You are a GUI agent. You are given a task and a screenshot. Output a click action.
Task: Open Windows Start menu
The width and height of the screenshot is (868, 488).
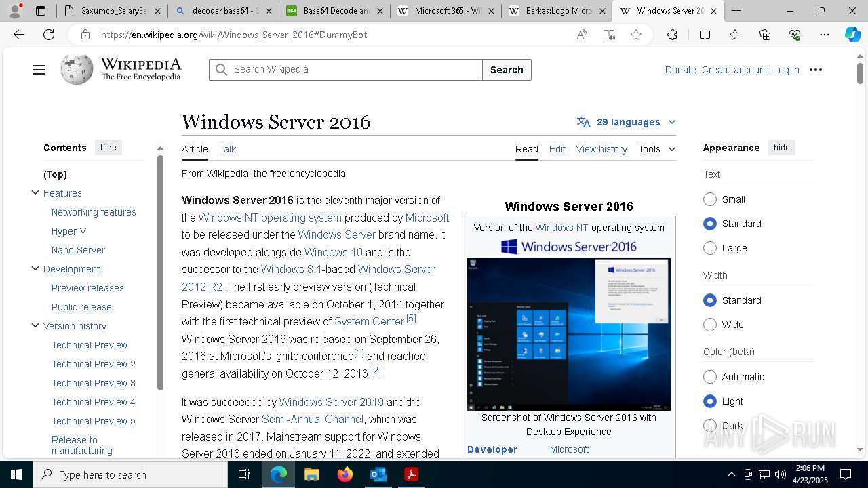point(16,474)
